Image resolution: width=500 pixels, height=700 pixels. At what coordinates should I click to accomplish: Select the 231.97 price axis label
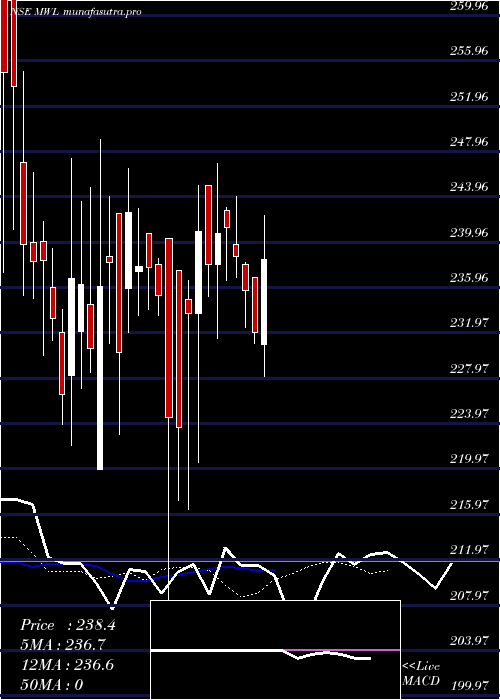coord(469,323)
